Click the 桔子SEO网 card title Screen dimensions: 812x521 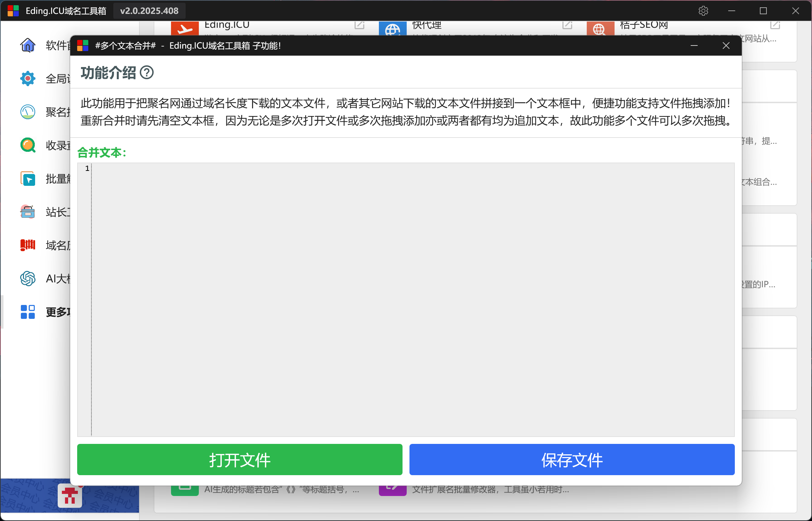(644, 25)
